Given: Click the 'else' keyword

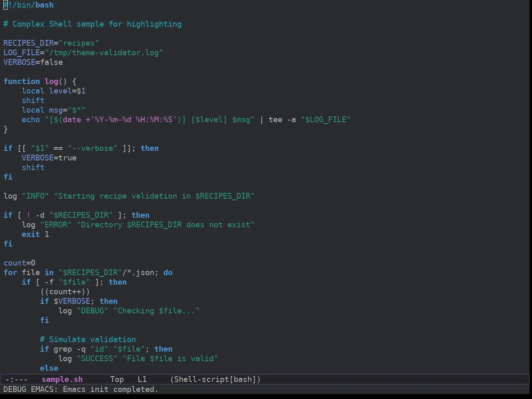Looking at the screenshot, I should point(49,368).
